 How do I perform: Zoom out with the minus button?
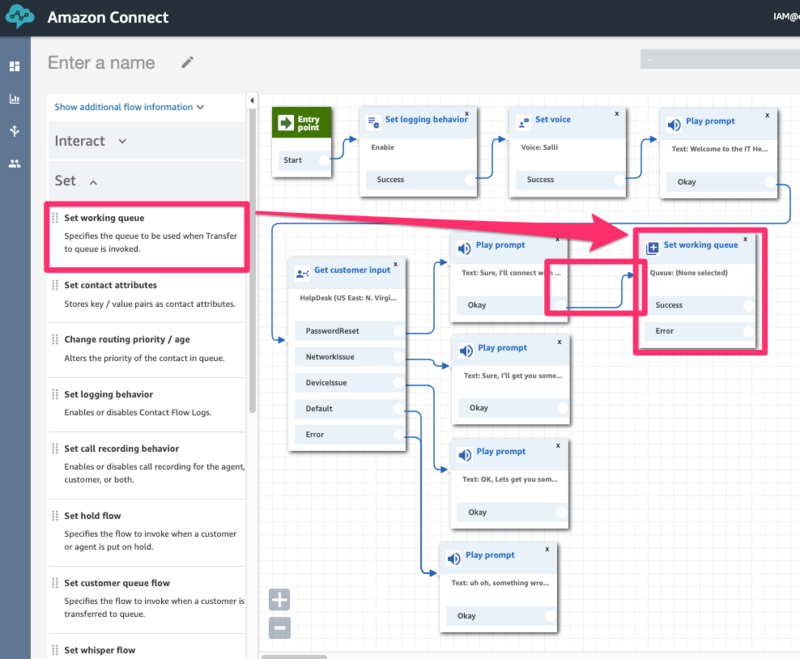(x=280, y=628)
